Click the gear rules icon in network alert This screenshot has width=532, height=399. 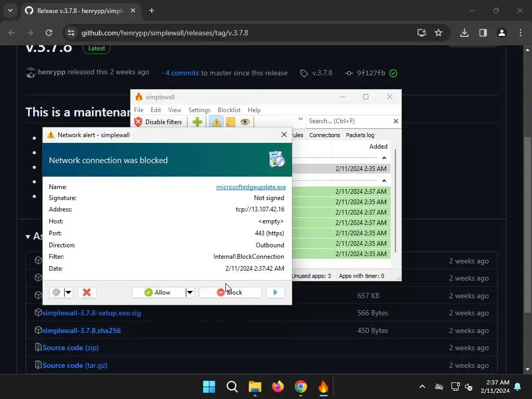pos(56,292)
